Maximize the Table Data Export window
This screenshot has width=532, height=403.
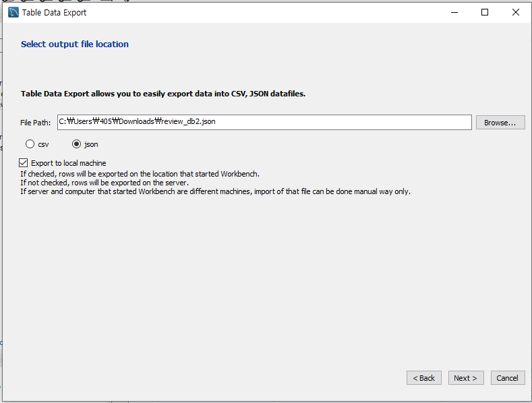pos(485,13)
